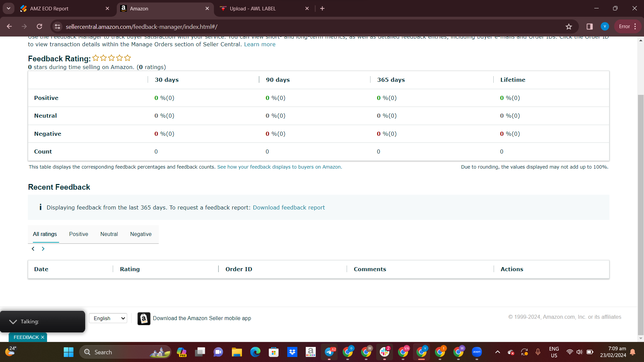Open Telegram from the taskbar

click(329, 352)
